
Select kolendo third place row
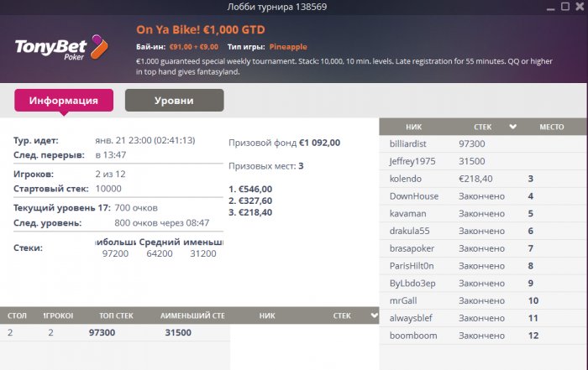[x=483, y=179]
